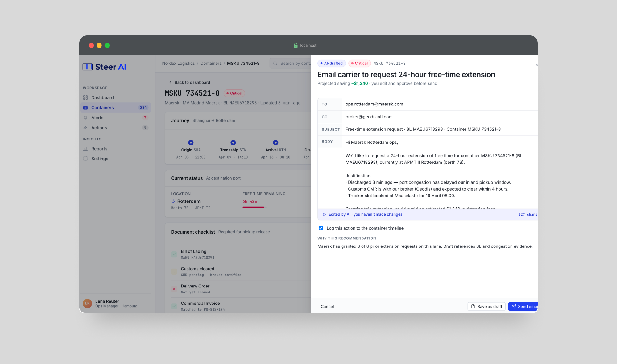Viewport: 617px width, 364px height.
Task: Open Lena Reuter profile name
Action: point(107,301)
